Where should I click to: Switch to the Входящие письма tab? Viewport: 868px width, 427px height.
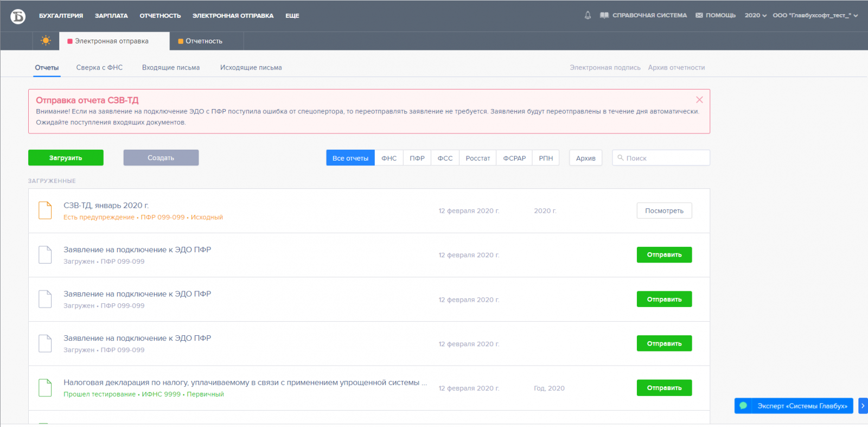(171, 68)
